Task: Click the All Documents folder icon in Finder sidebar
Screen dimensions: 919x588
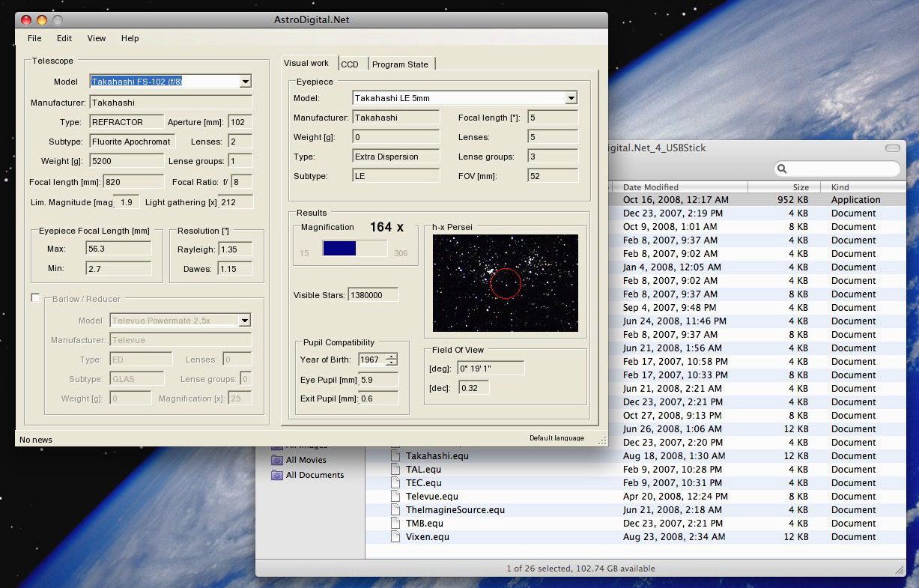Action: pyautogui.click(x=276, y=475)
